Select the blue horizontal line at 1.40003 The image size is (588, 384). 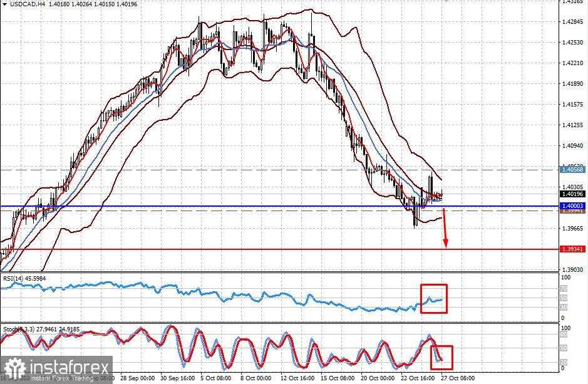tap(279, 206)
